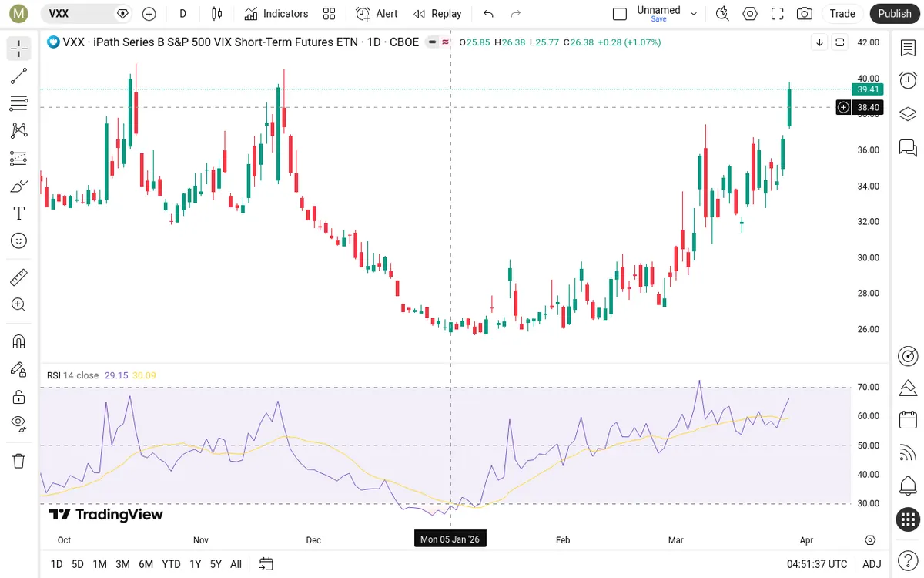Open the go to date calendar
924x578 pixels.
tap(266, 564)
